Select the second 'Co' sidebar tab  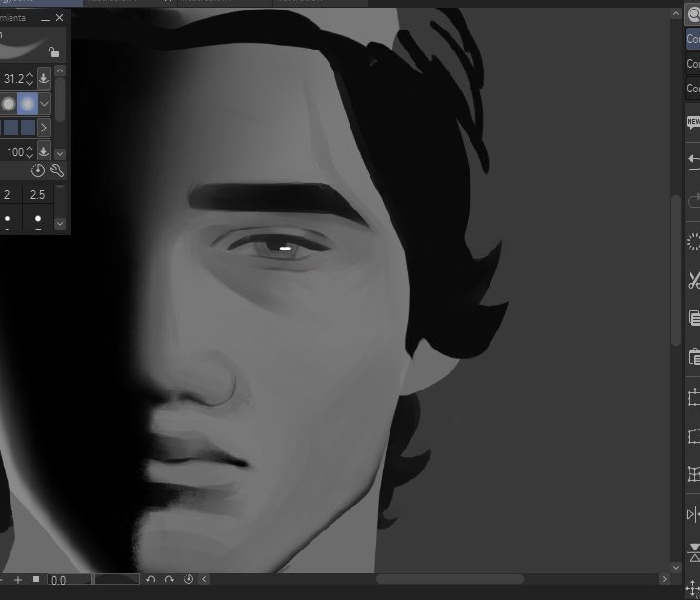click(693, 64)
